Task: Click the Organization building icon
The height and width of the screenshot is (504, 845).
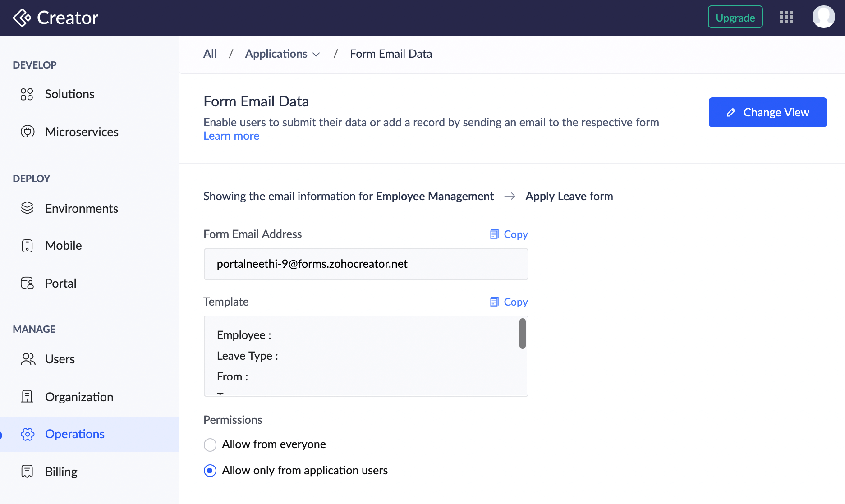Action: pos(27,396)
